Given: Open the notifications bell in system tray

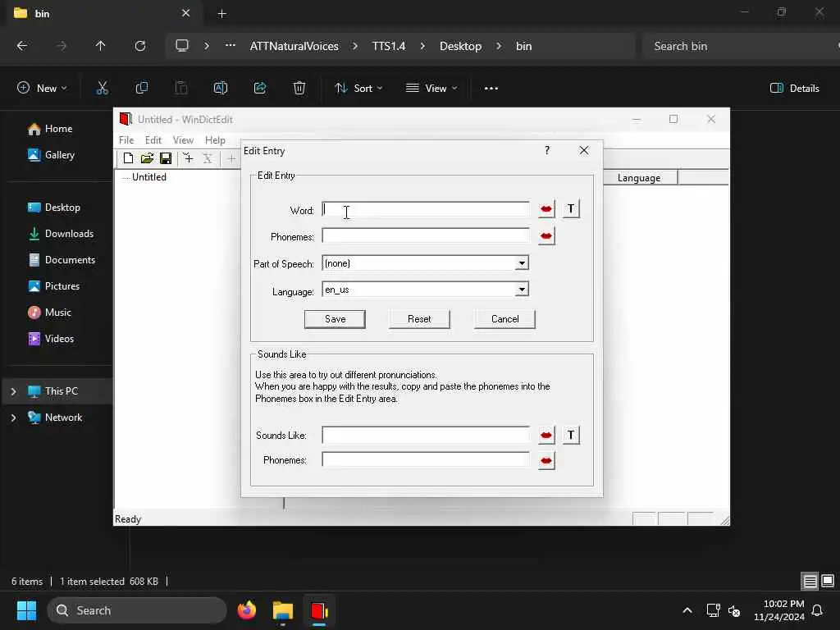Looking at the screenshot, I should (818, 610).
